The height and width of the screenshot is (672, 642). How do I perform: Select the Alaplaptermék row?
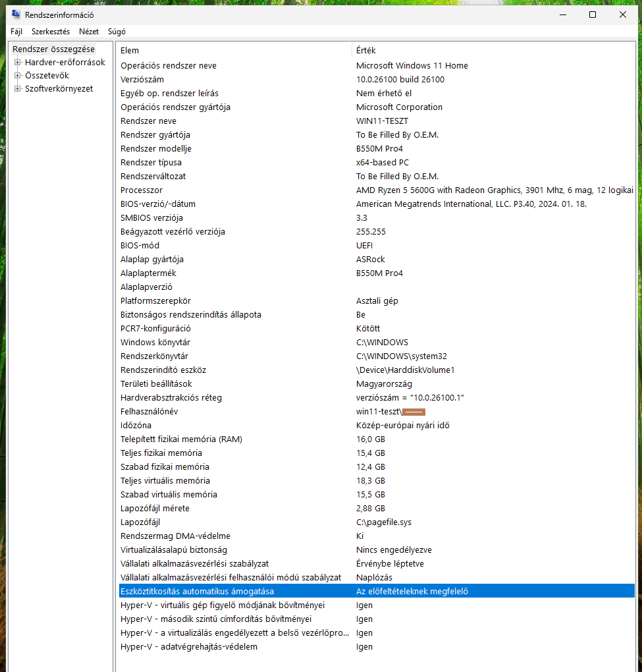click(x=377, y=273)
